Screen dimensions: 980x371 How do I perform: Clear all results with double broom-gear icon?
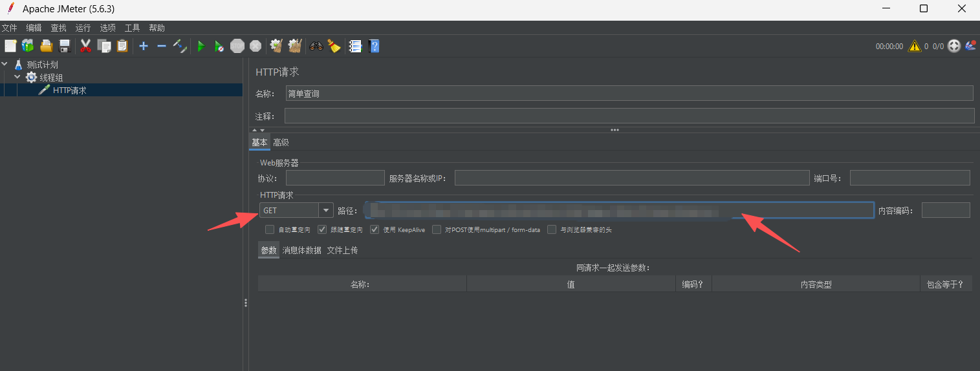[295, 46]
